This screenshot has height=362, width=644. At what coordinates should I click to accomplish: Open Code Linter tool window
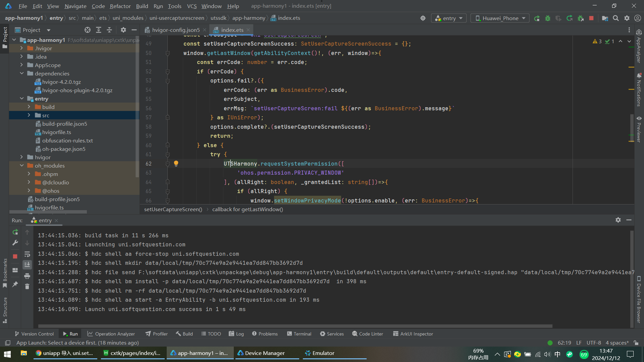click(x=368, y=334)
